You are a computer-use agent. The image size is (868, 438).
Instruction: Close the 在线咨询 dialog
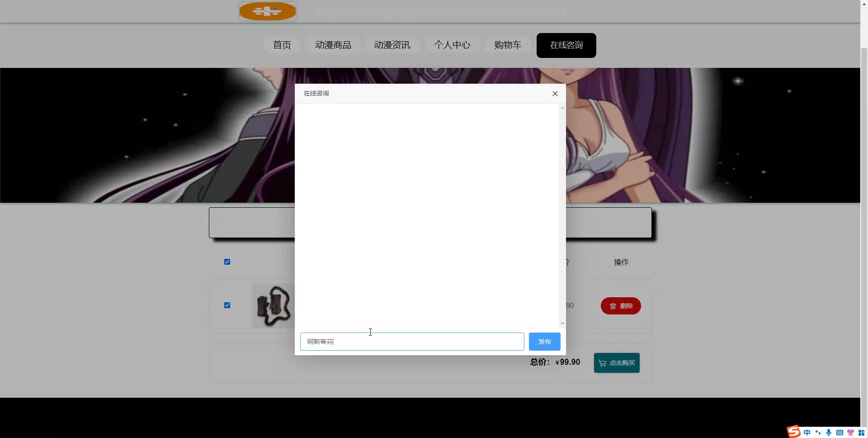[x=555, y=94]
